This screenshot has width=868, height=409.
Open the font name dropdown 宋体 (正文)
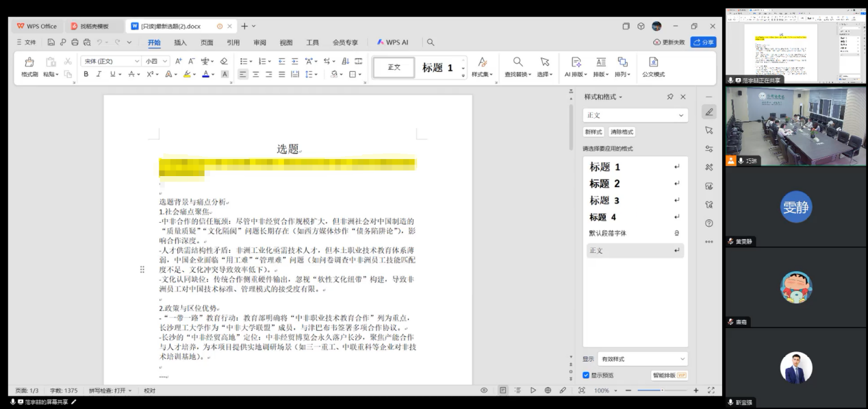(110, 61)
